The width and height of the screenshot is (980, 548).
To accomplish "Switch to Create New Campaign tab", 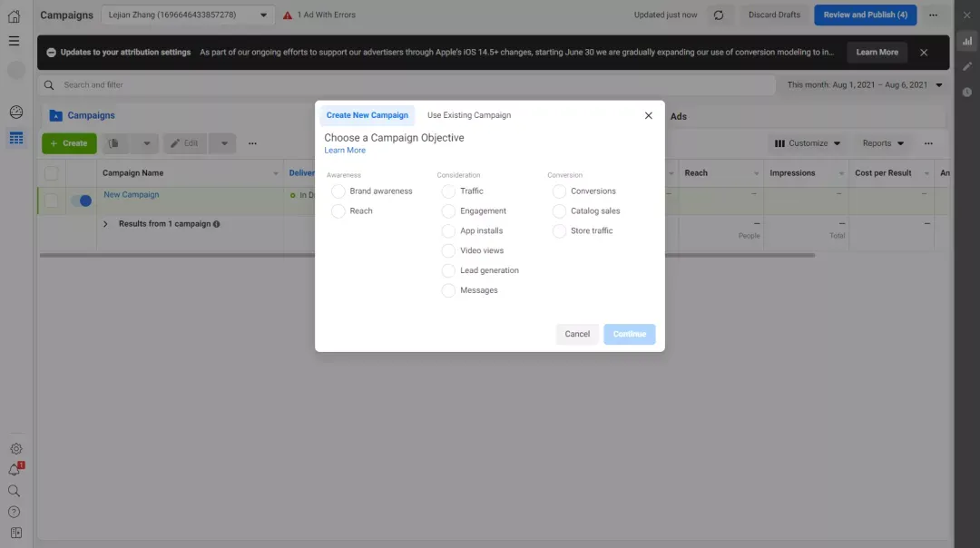I will [367, 115].
